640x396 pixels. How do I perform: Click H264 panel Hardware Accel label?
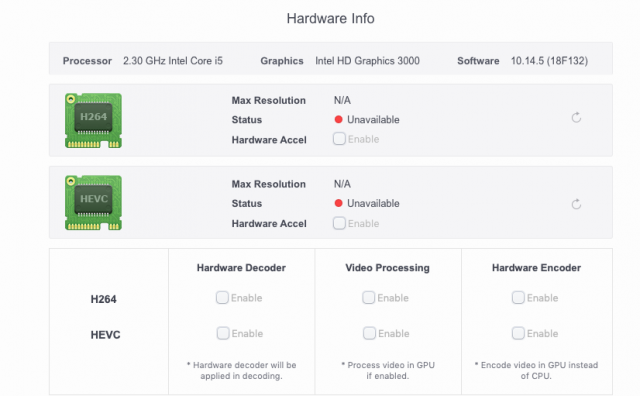click(269, 140)
